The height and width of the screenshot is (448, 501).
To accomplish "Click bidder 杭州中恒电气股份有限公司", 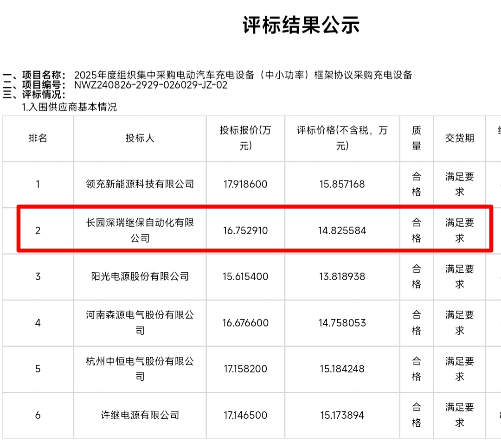I will [x=140, y=369].
